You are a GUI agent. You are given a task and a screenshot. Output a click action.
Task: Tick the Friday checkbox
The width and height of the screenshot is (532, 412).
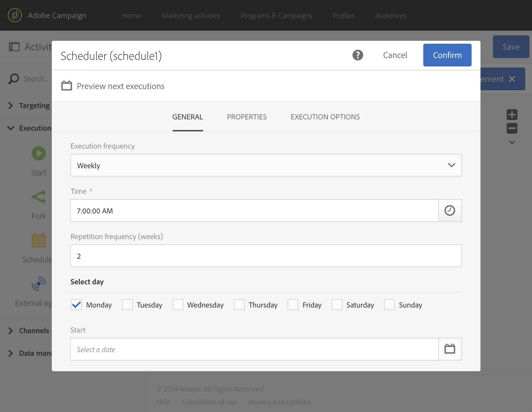click(293, 305)
